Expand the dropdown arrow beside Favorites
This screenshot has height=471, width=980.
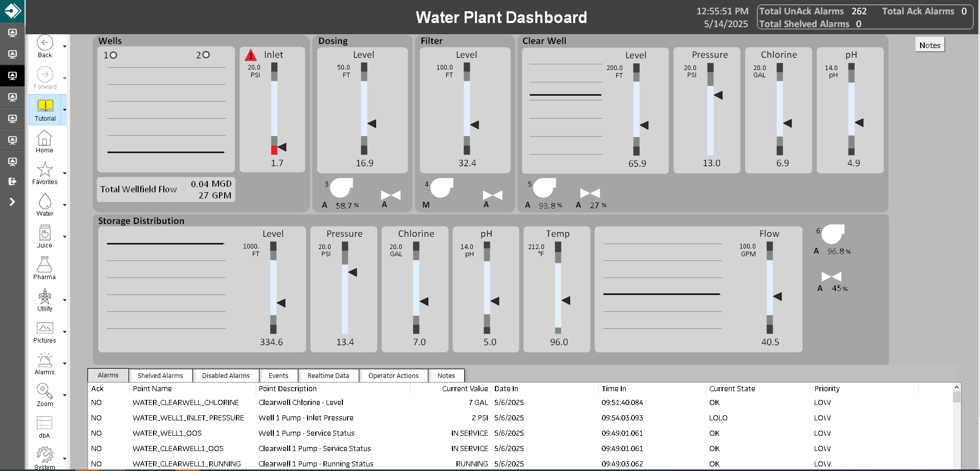point(64,173)
